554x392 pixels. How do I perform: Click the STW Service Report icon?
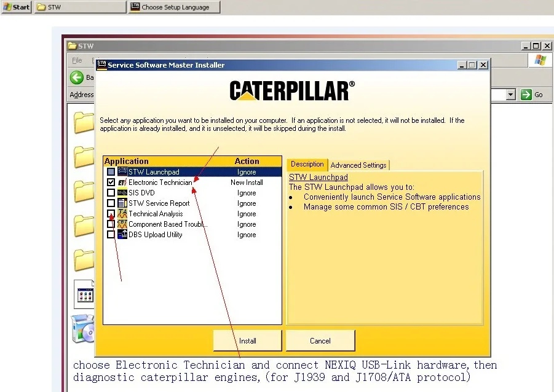click(x=122, y=203)
